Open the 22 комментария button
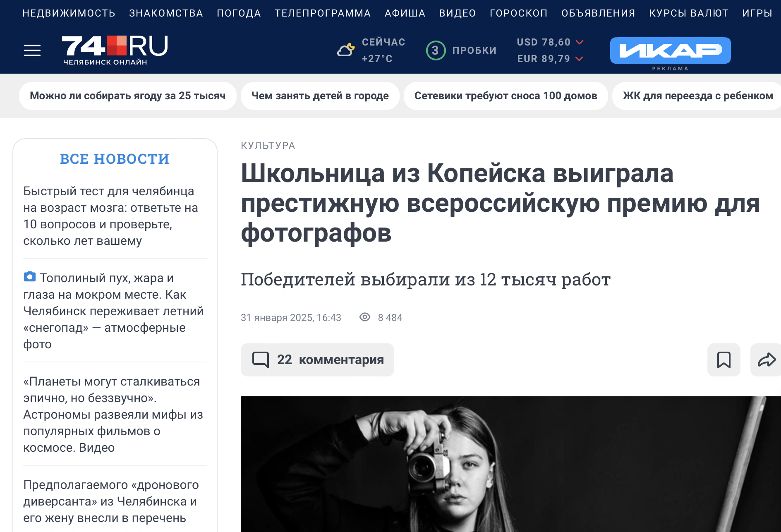The width and height of the screenshot is (781, 532). 317,360
